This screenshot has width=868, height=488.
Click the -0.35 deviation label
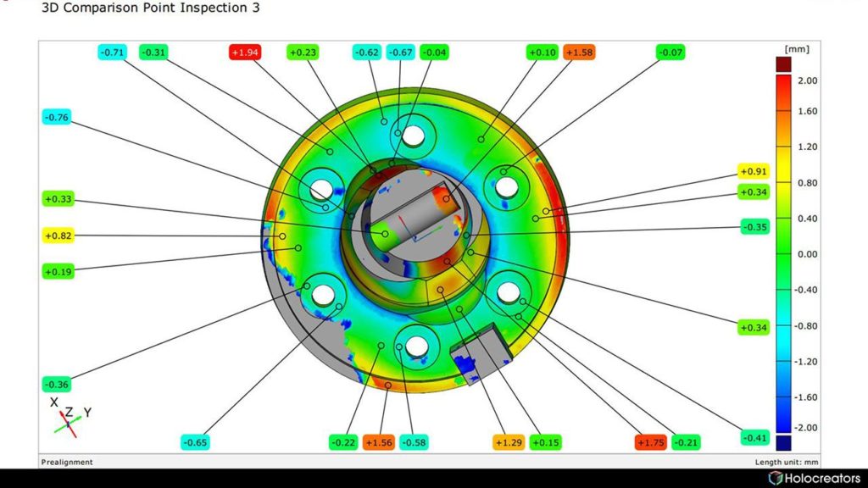[x=755, y=227]
